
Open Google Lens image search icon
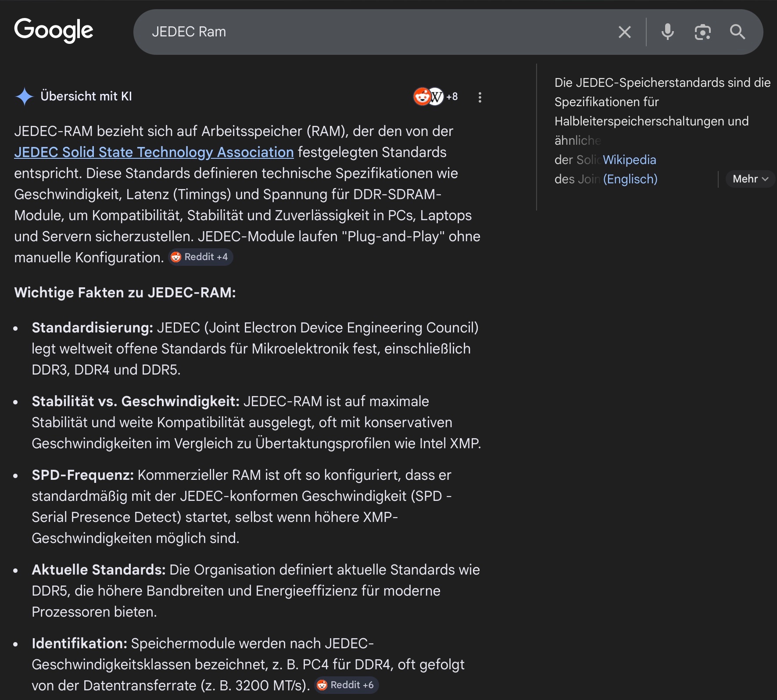click(x=702, y=32)
